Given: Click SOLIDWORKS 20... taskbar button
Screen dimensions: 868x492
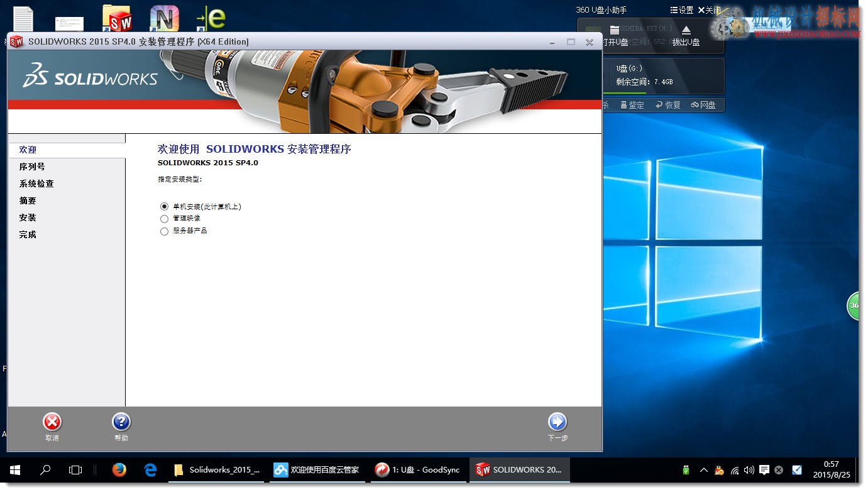Looking at the screenshot, I should pyautogui.click(x=520, y=470).
